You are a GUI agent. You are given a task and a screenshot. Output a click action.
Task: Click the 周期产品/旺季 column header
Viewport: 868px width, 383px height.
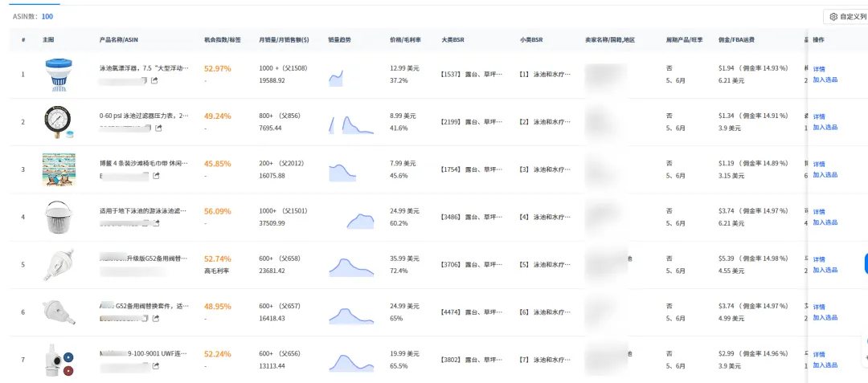685,40
